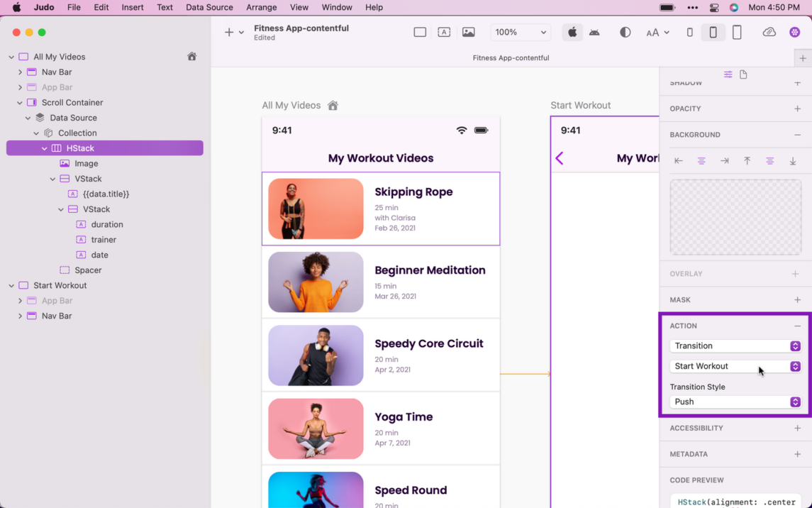The image size is (812, 508).
Task: Click the Beginner Meditation thumbnail image
Action: pyautogui.click(x=316, y=282)
